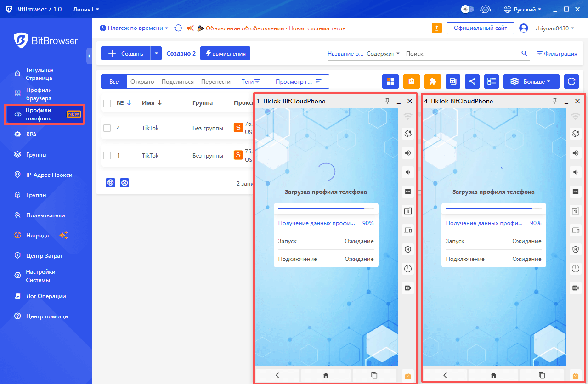Click the profile loading progress bar at 90%
The height and width of the screenshot is (384, 588).
tap(326, 208)
